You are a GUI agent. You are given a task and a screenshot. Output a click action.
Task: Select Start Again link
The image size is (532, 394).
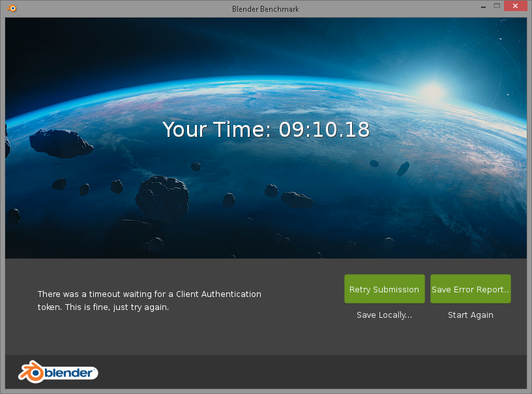pos(471,315)
